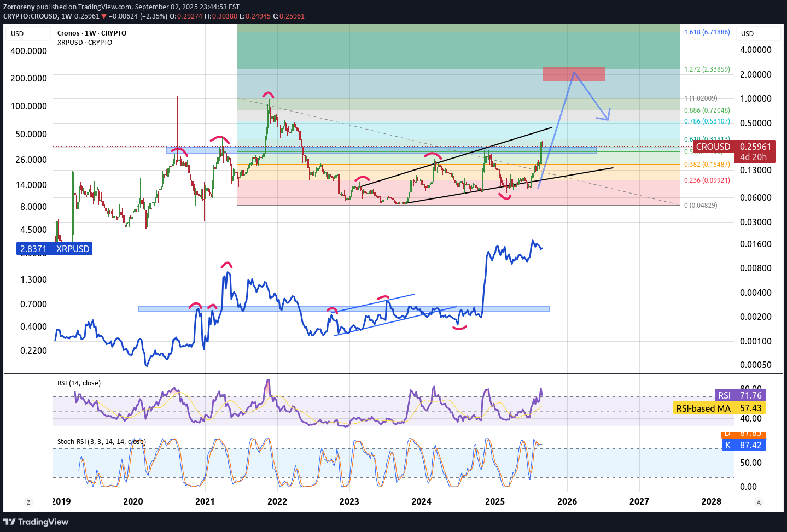Click the TradingView logo
Screen dimensions: 787x532
[x=36, y=522]
